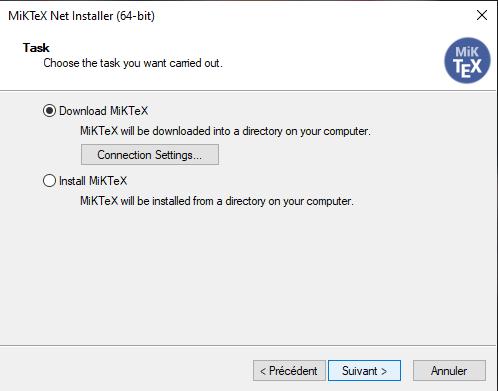498x391 pixels.
Task: Select the Install MiKTeX radio button
Action: point(49,181)
